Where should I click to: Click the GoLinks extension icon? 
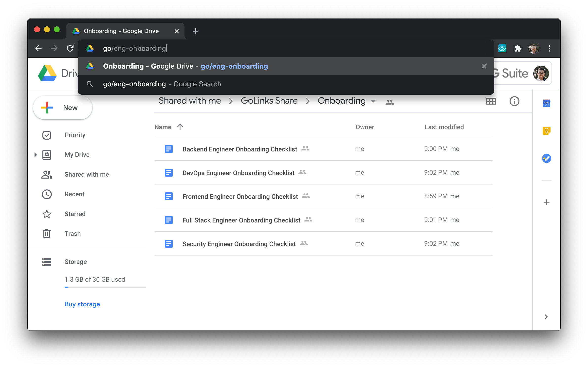(502, 48)
